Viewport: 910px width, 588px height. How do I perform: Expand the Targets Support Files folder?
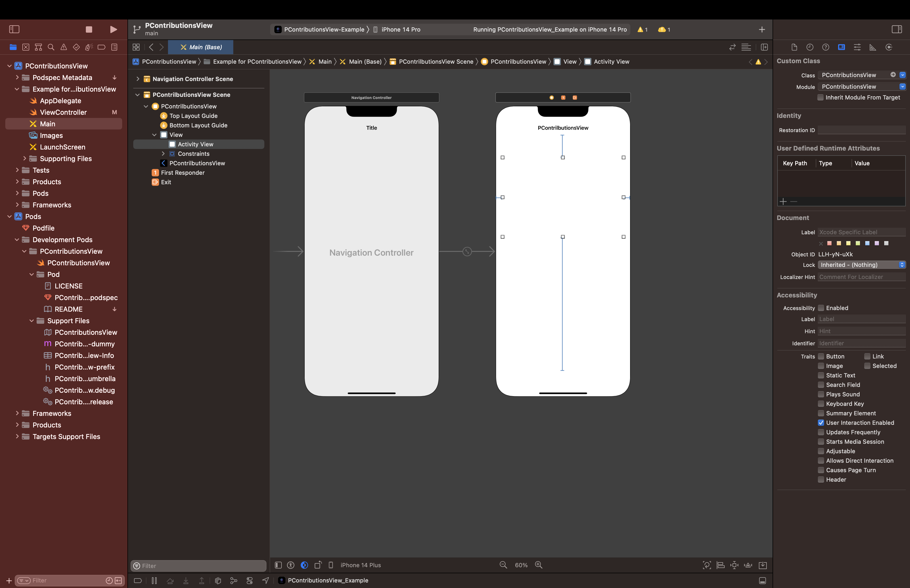coord(17,436)
